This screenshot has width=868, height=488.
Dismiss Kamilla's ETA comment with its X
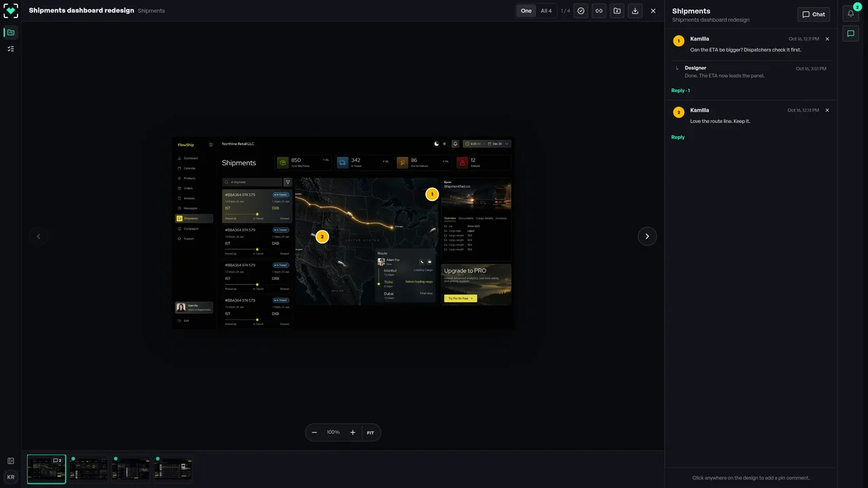827,39
